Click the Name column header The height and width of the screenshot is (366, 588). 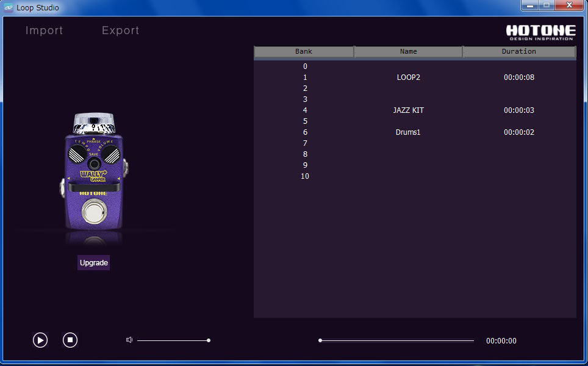coord(408,51)
